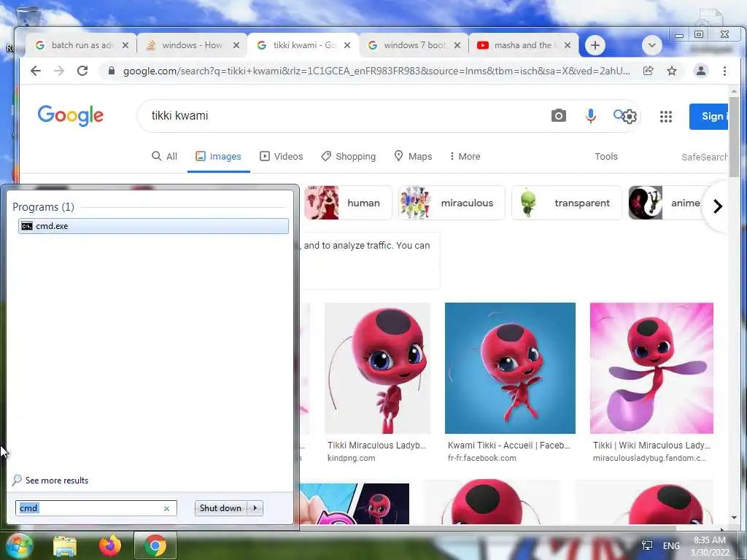The height and width of the screenshot is (560, 747).
Task: Open the 'Tikki | Wiki Miraculous Lady...' link
Action: (x=651, y=446)
